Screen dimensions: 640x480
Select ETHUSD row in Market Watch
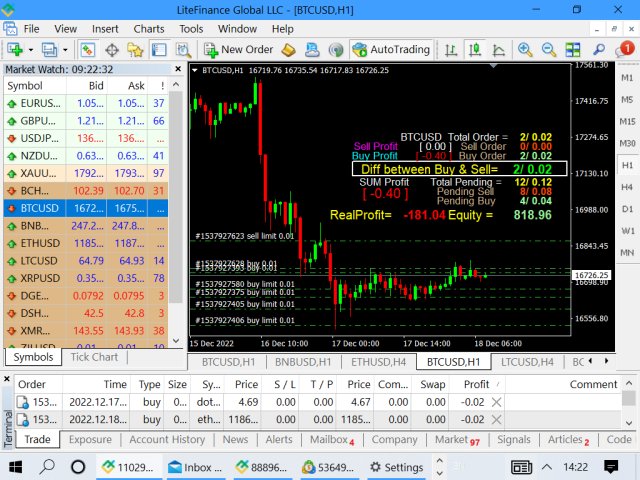pos(86,243)
